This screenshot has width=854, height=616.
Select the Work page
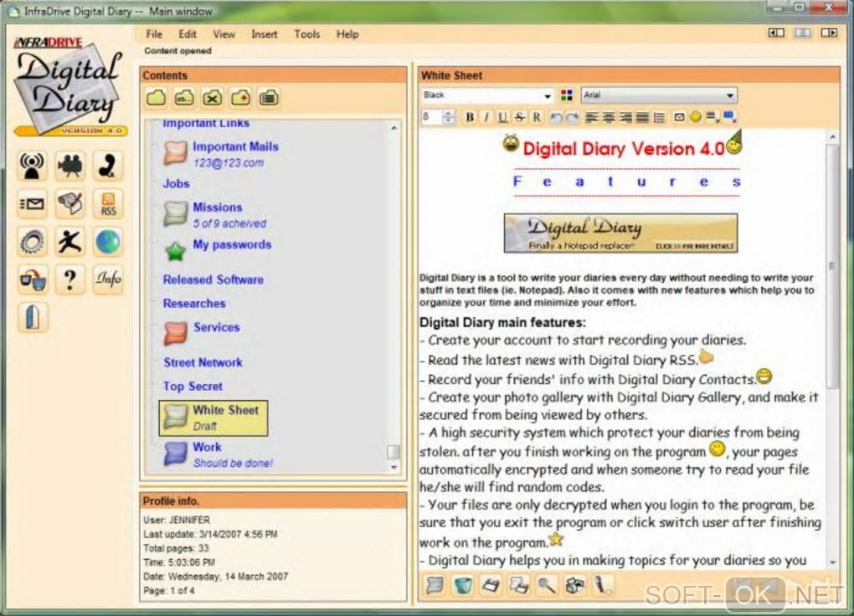tap(219, 454)
